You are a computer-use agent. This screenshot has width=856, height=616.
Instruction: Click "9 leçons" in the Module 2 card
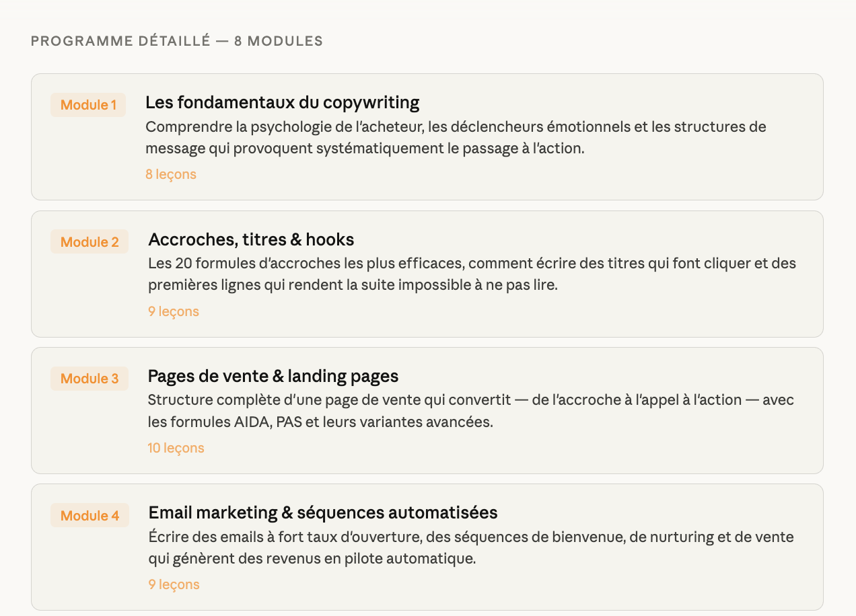pos(174,311)
